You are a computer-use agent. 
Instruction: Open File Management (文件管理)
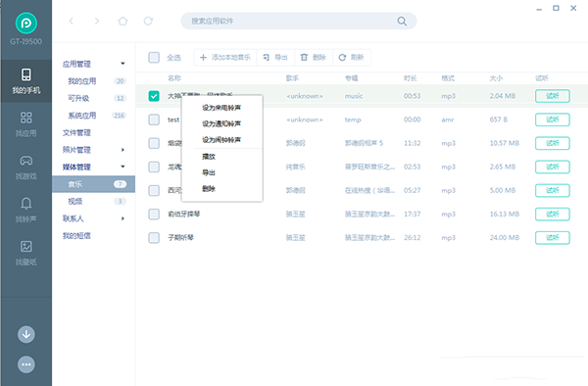[x=76, y=132]
